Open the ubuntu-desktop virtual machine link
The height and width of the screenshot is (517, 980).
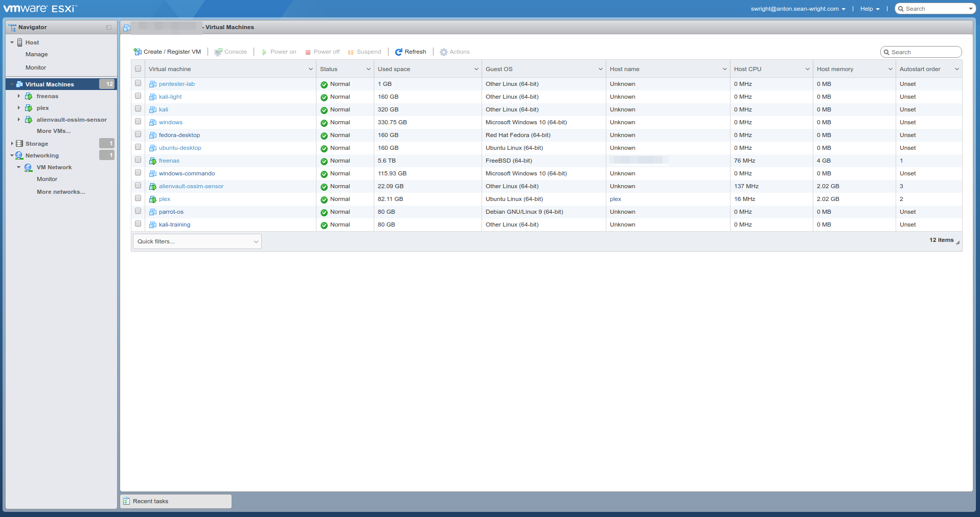[x=180, y=148]
